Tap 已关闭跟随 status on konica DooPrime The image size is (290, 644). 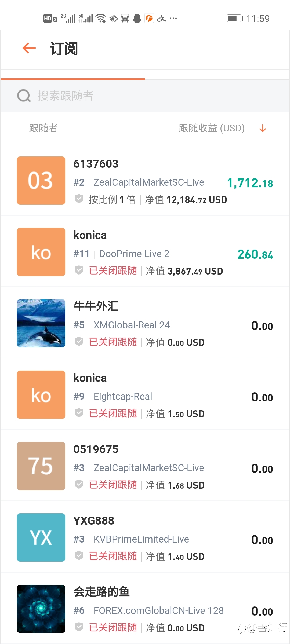pyautogui.click(x=113, y=270)
